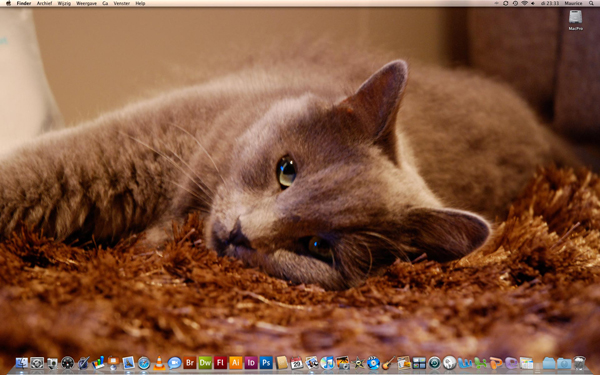
Task: Open the Numbers bar-chart icon in Dock
Action: pos(98,362)
